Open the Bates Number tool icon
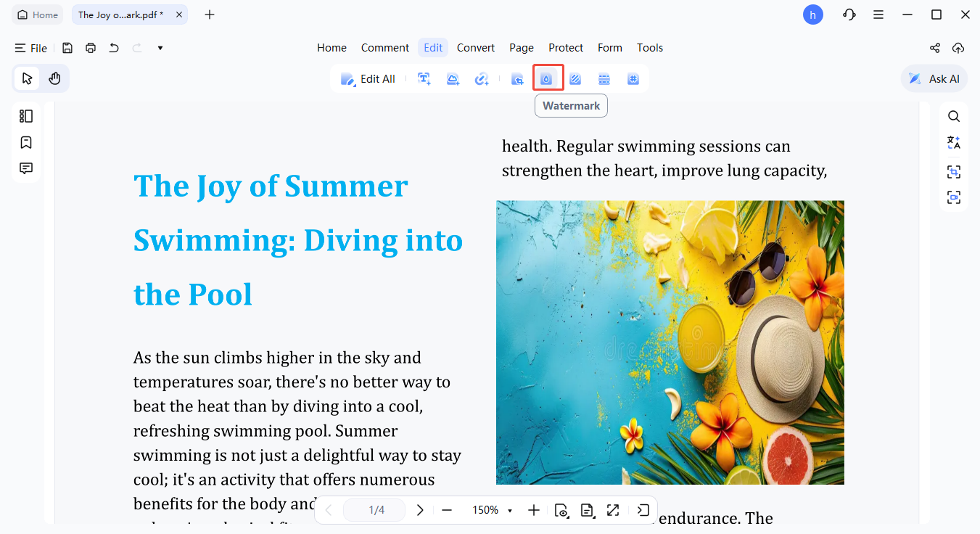Image resolution: width=980 pixels, height=534 pixels. point(633,79)
